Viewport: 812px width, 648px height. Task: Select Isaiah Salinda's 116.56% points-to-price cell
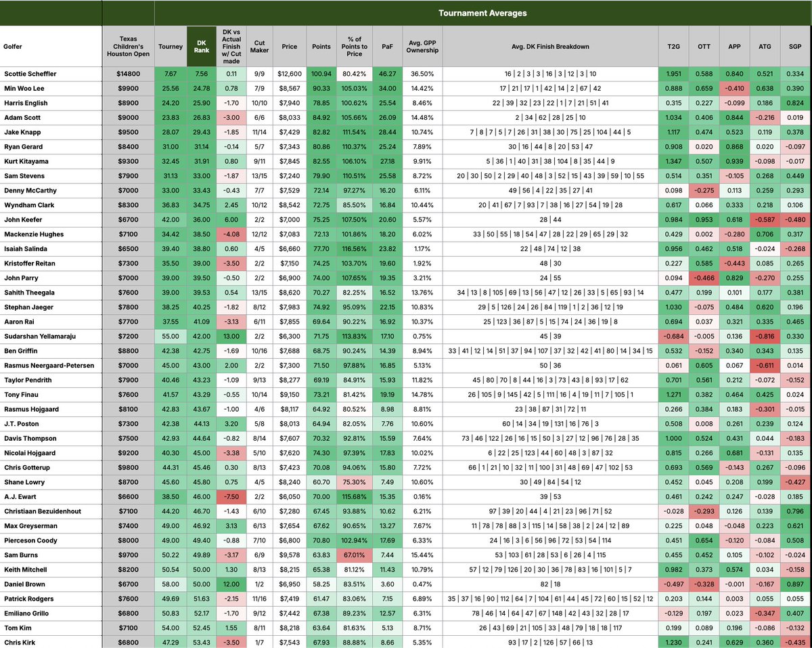pos(356,249)
